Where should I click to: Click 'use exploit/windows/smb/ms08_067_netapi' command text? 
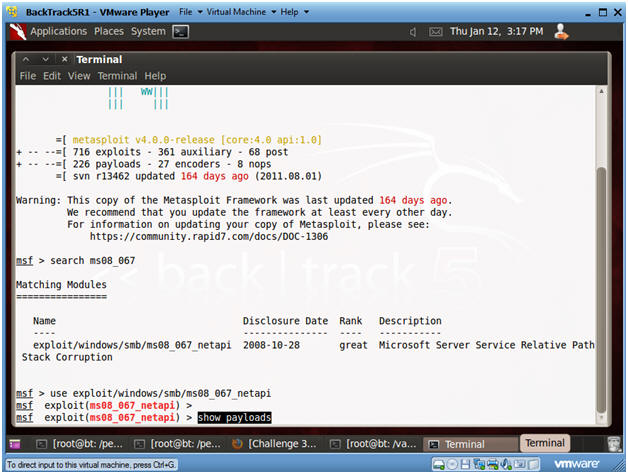[x=160, y=393]
